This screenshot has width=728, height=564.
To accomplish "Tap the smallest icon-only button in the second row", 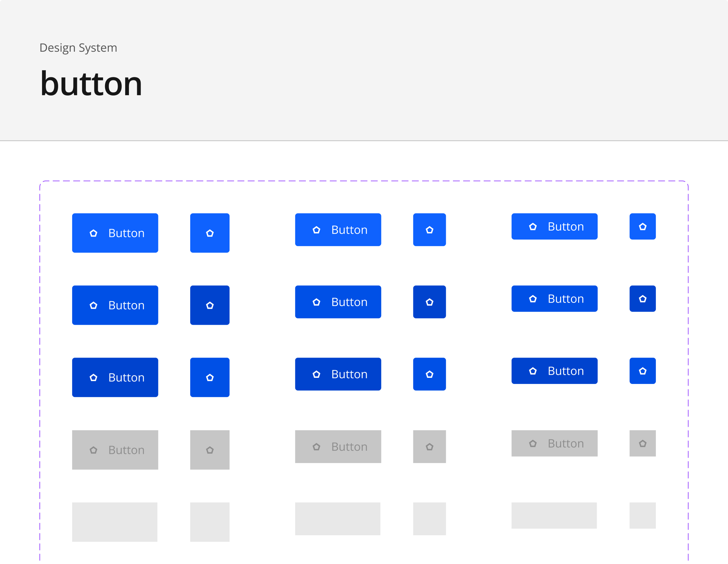I will pyautogui.click(x=642, y=299).
